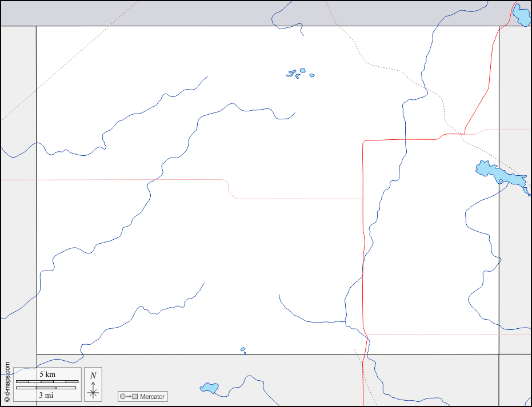The width and height of the screenshot is (532, 407).
Task: Click the tiny pond near the bottom border
Action: 243,349
